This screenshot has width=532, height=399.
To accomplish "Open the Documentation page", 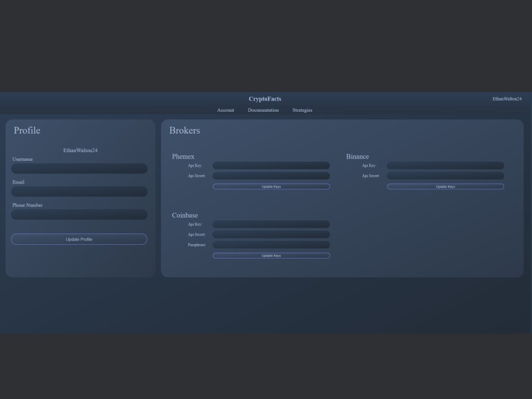I will click(x=263, y=110).
